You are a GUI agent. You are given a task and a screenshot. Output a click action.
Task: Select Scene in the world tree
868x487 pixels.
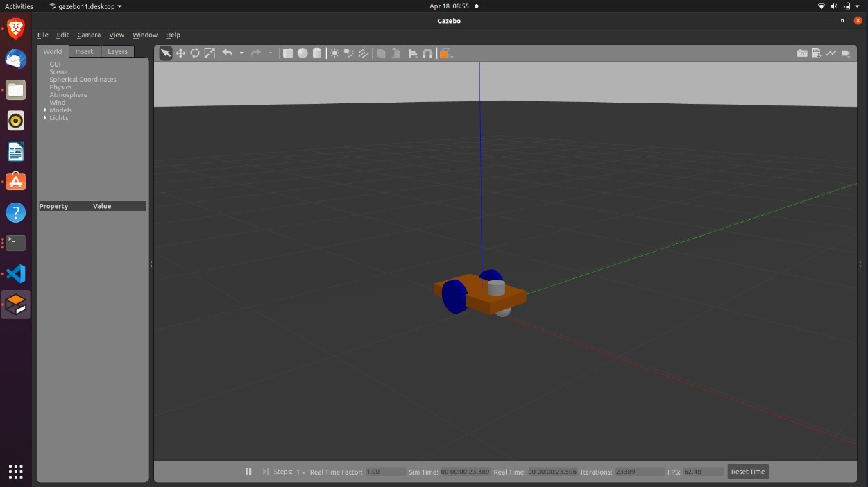(58, 72)
